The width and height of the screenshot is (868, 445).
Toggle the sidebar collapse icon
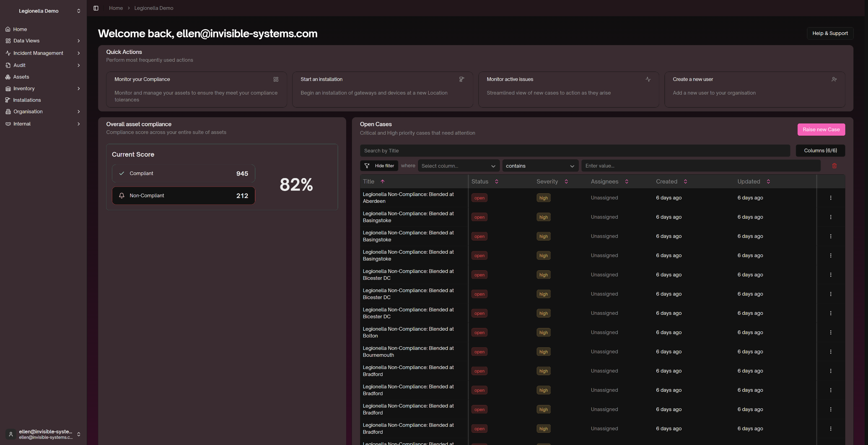[96, 8]
